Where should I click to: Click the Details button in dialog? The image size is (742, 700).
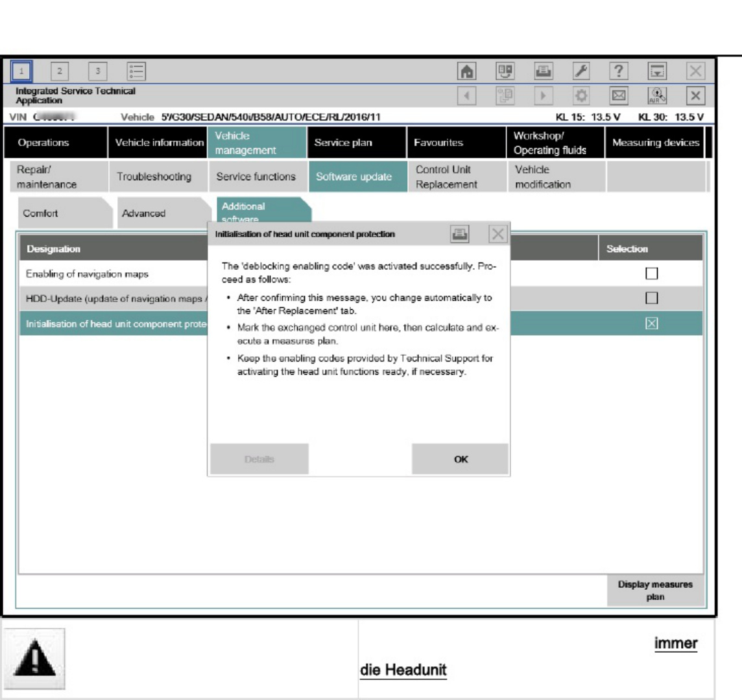(259, 459)
